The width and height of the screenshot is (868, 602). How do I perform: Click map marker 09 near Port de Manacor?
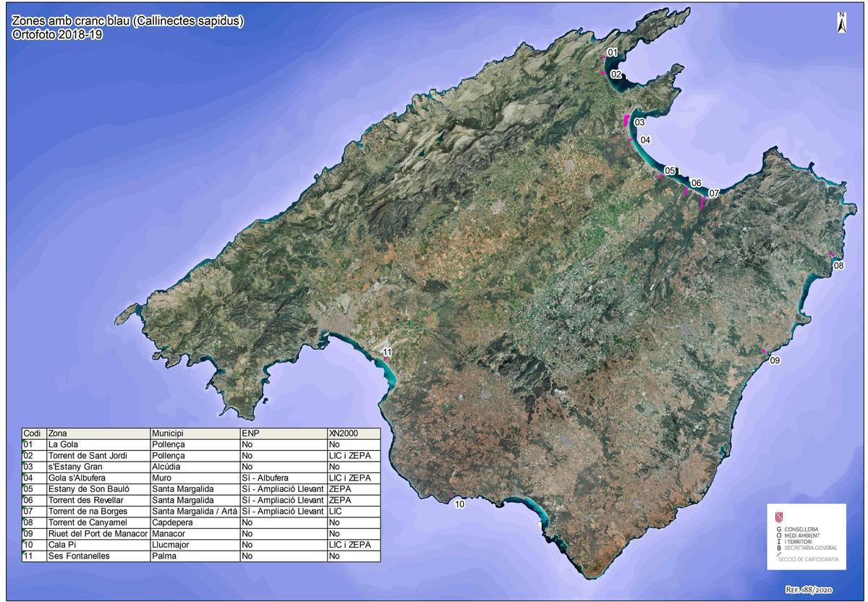click(774, 360)
